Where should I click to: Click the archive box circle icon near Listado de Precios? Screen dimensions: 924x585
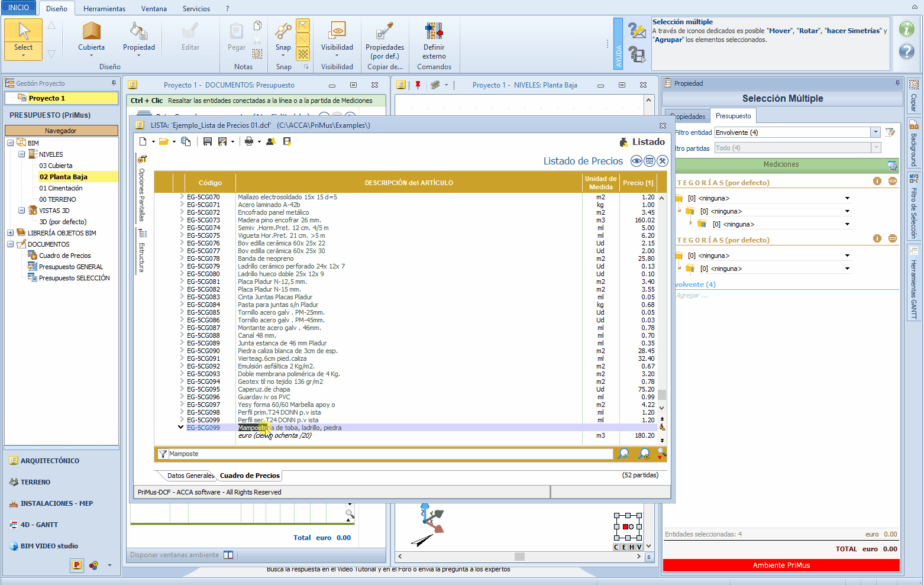(x=650, y=161)
